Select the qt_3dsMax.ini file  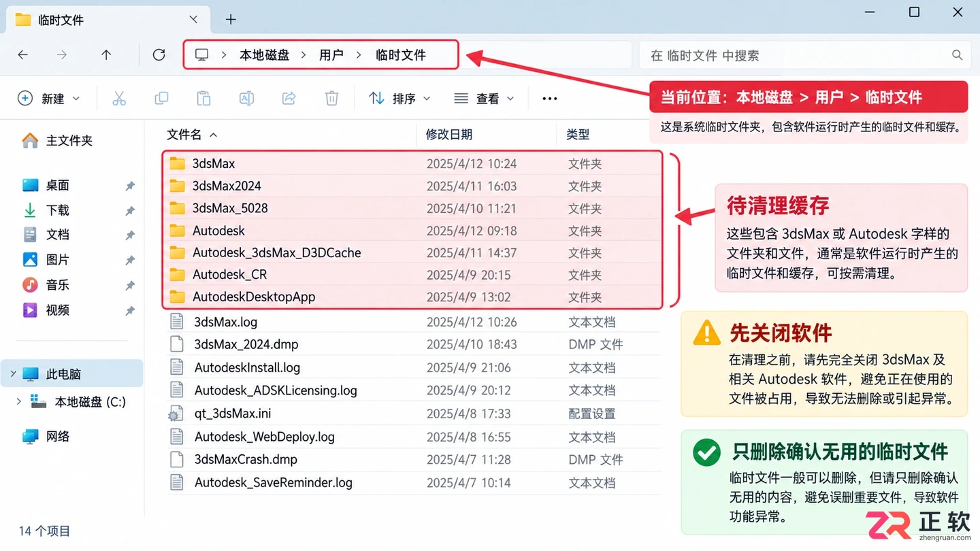[413, 414]
